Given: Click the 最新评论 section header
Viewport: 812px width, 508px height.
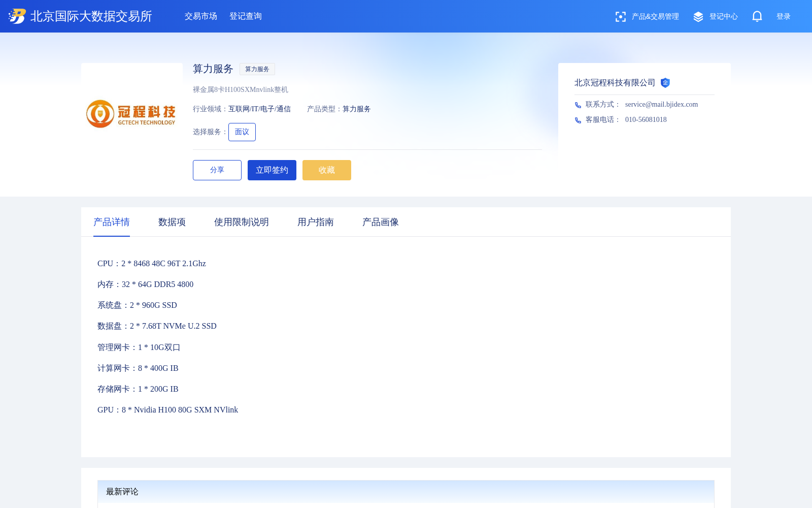Looking at the screenshot, I should pyautogui.click(x=122, y=492).
